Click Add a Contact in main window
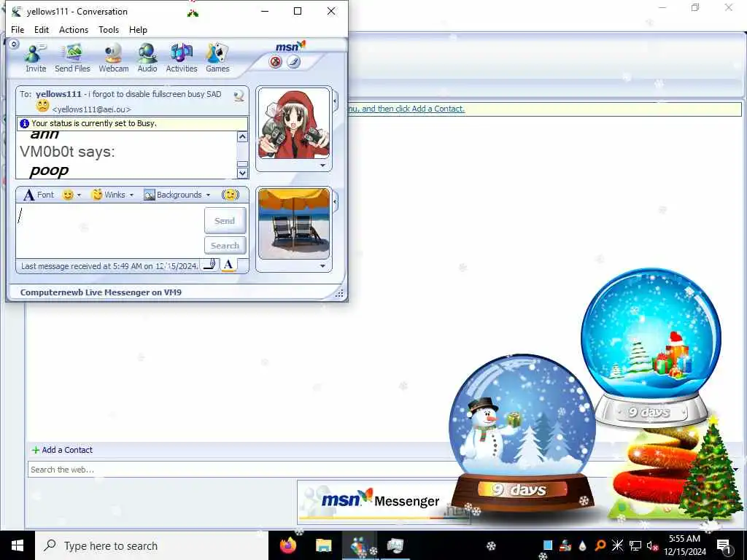Image resolution: width=747 pixels, height=560 pixels. click(x=62, y=450)
